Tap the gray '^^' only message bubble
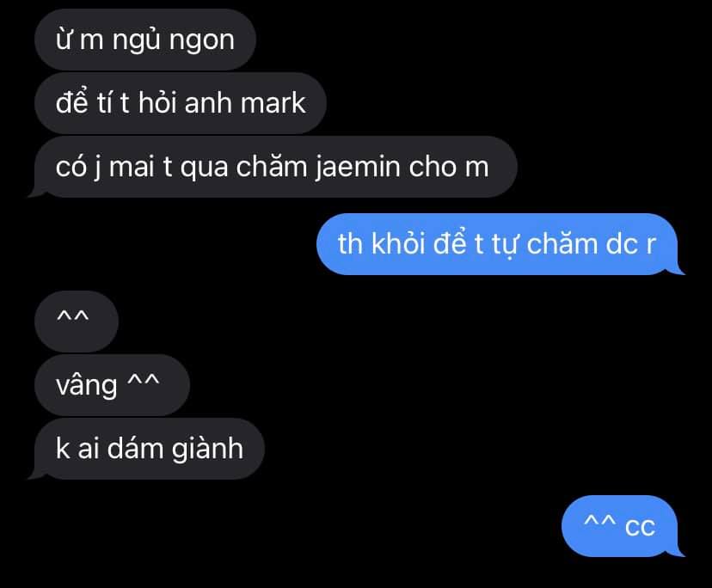 [77, 322]
